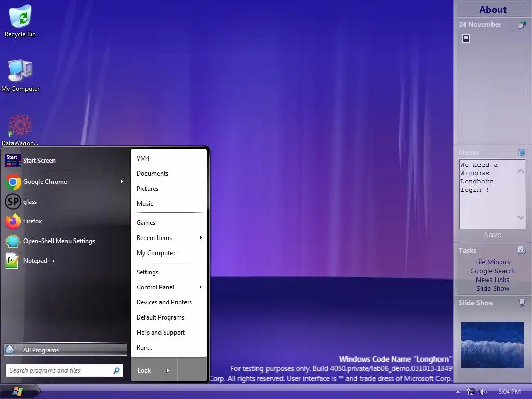
Task: Open Documents from start menu
Action: (x=169, y=174)
